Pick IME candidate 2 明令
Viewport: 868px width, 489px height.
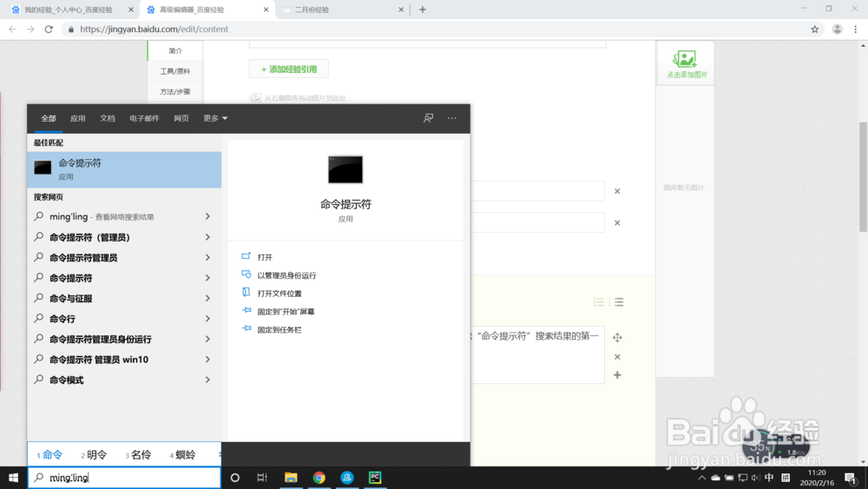(x=94, y=454)
